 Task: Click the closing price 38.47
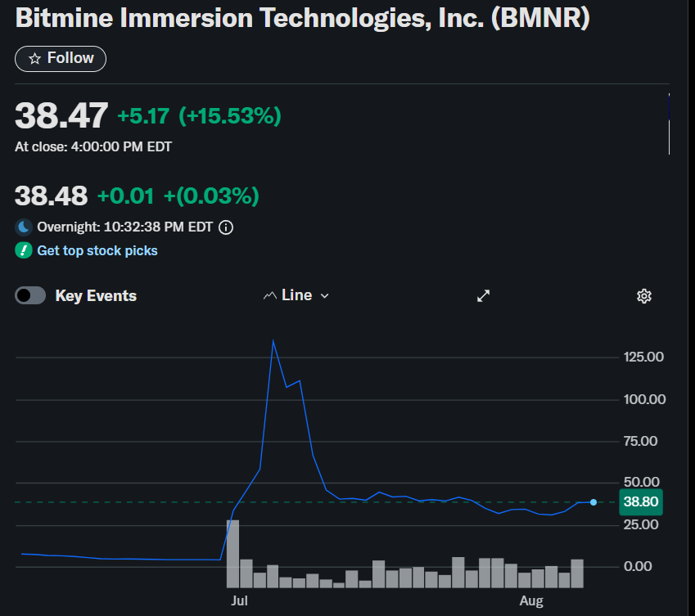click(61, 115)
